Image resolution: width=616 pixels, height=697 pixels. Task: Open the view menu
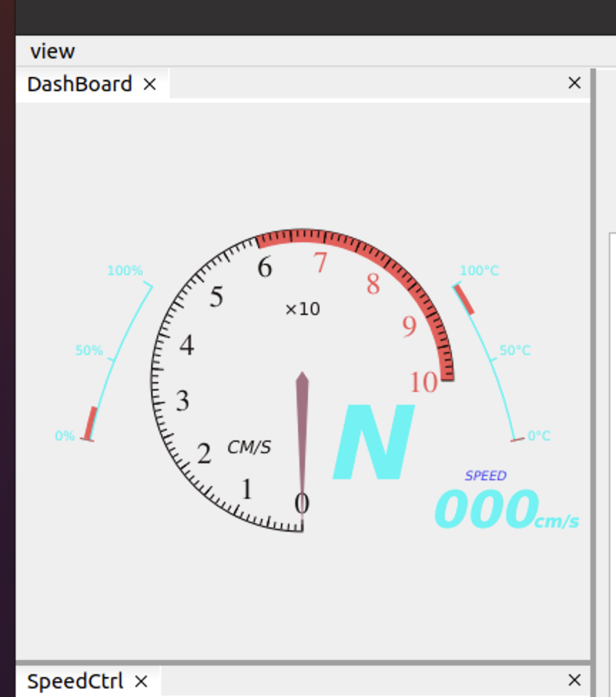pyautogui.click(x=53, y=51)
